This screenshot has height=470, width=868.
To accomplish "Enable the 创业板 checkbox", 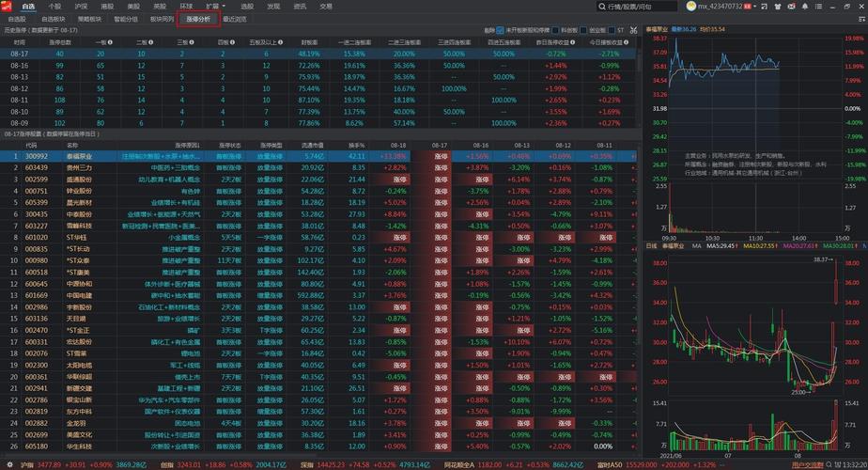I will (x=582, y=30).
